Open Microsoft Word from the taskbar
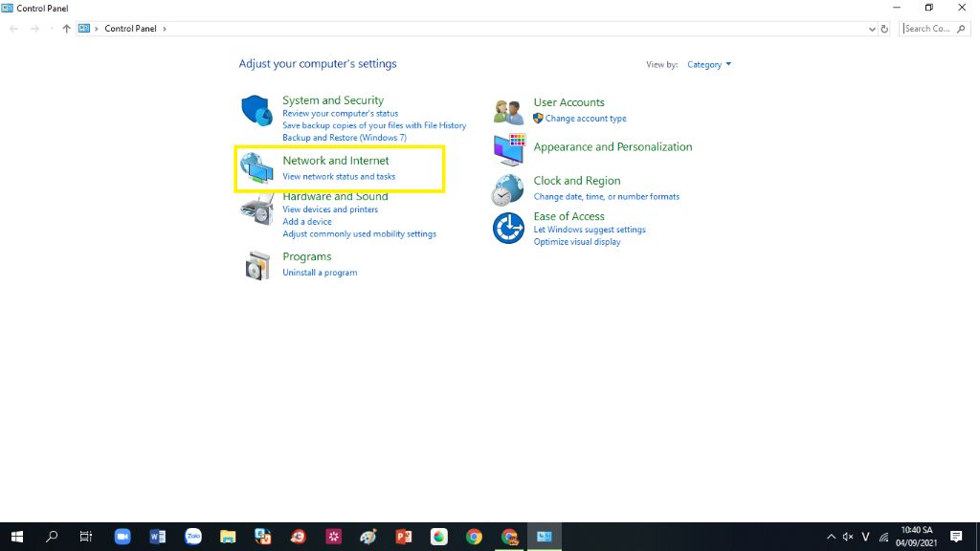Viewport: 980px width, 551px height. (x=158, y=537)
